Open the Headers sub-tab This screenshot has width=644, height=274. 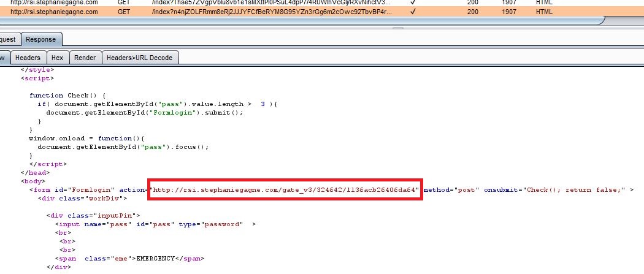(x=28, y=58)
